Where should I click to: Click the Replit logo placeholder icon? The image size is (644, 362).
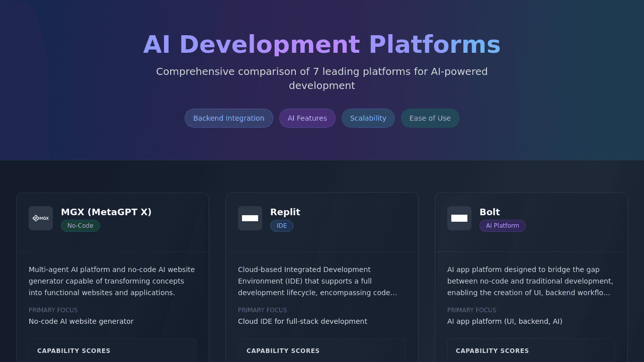point(250,218)
